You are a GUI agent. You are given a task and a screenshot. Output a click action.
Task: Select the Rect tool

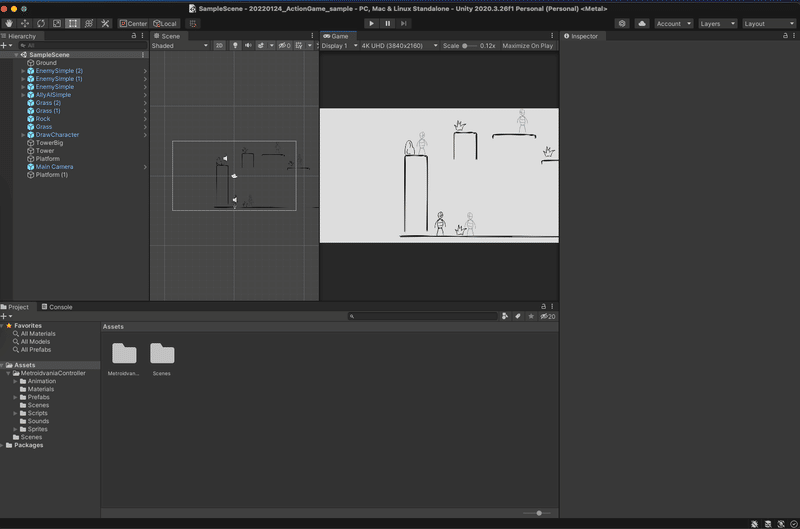tap(73, 23)
